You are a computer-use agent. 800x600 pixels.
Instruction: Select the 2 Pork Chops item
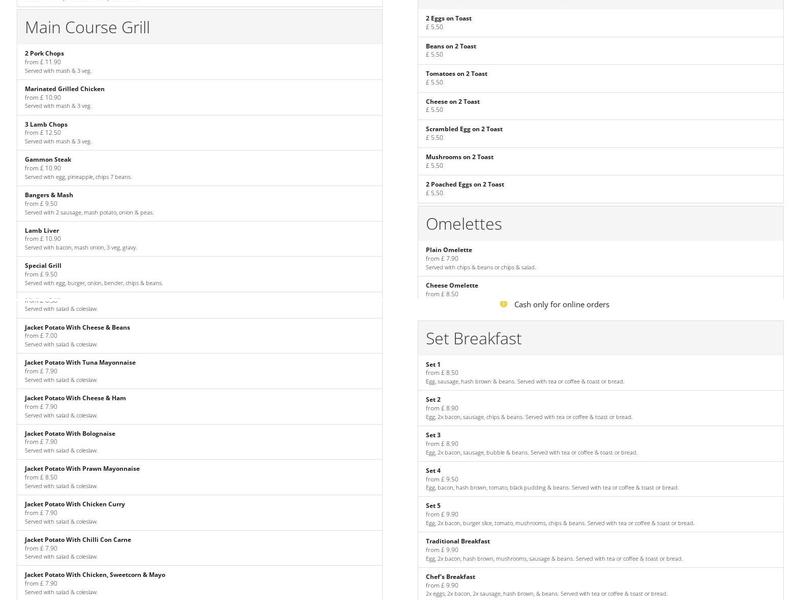pos(199,62)
